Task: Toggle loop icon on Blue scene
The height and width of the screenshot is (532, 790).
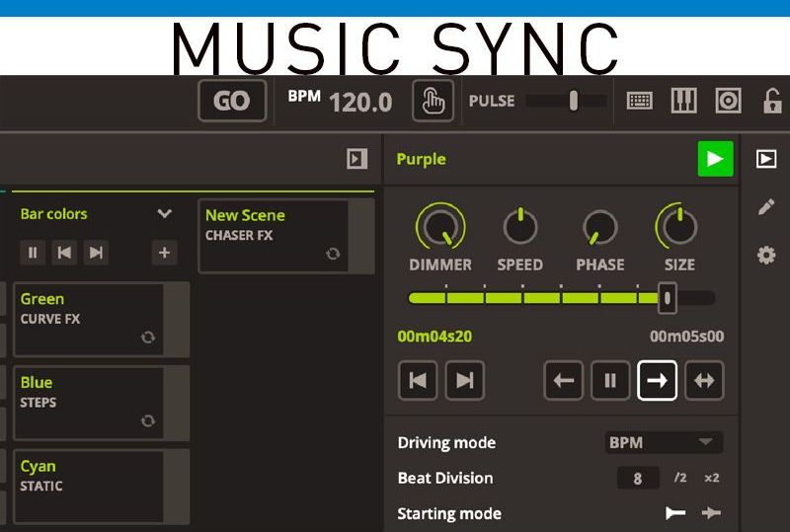Action: coord(147,420)
